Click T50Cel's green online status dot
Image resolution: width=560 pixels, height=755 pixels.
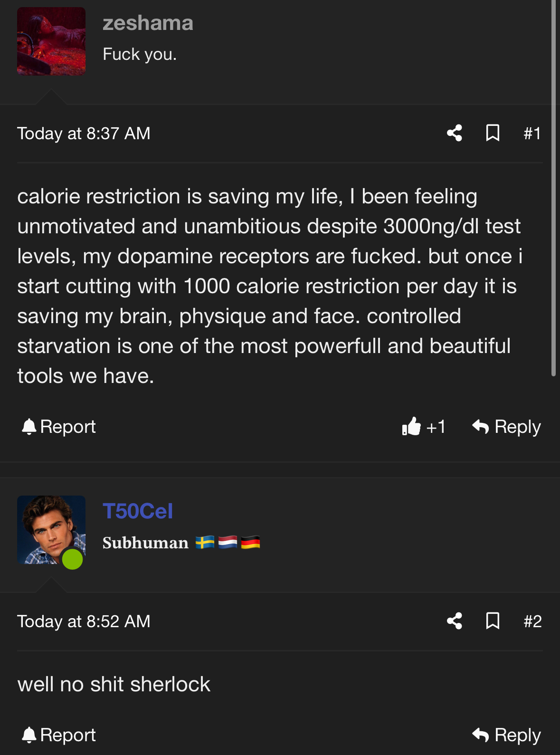73,559
